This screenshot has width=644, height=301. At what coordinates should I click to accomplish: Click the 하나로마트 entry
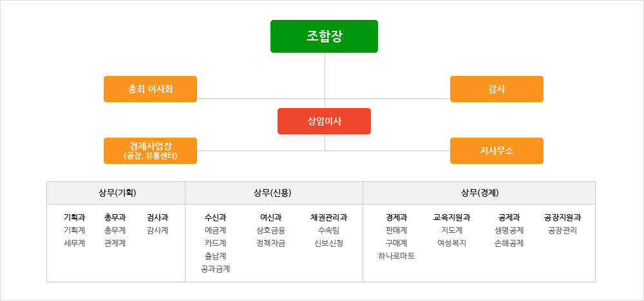[x=396, y=256]
